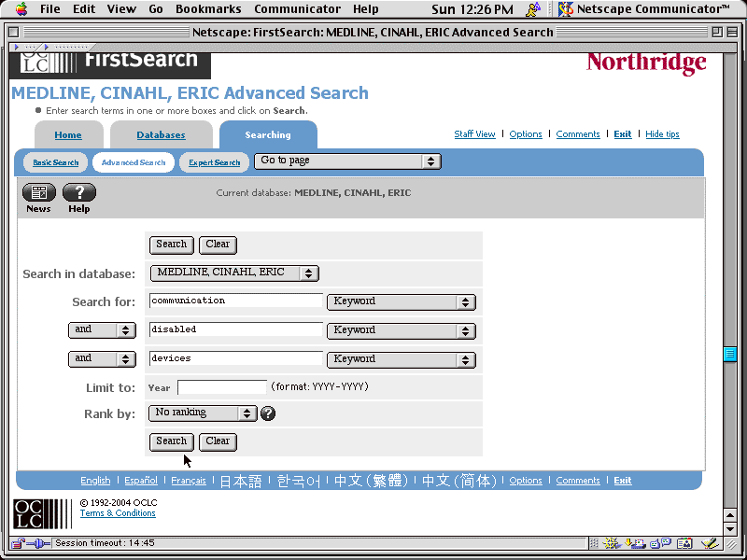This screenshot has height=560, width=747.
Task: Focus the Year limit field
Action: [x=222, y=387]
